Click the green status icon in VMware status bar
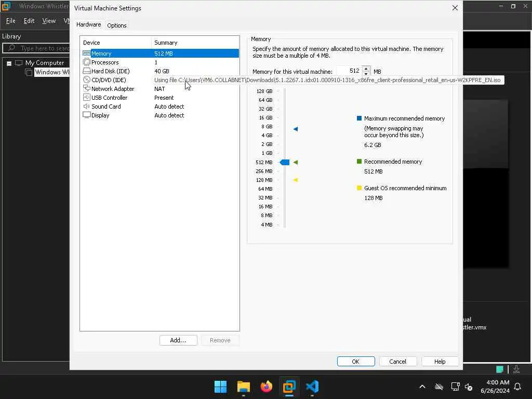This screenshot has height=399, width=532. (x=499, y=369)
